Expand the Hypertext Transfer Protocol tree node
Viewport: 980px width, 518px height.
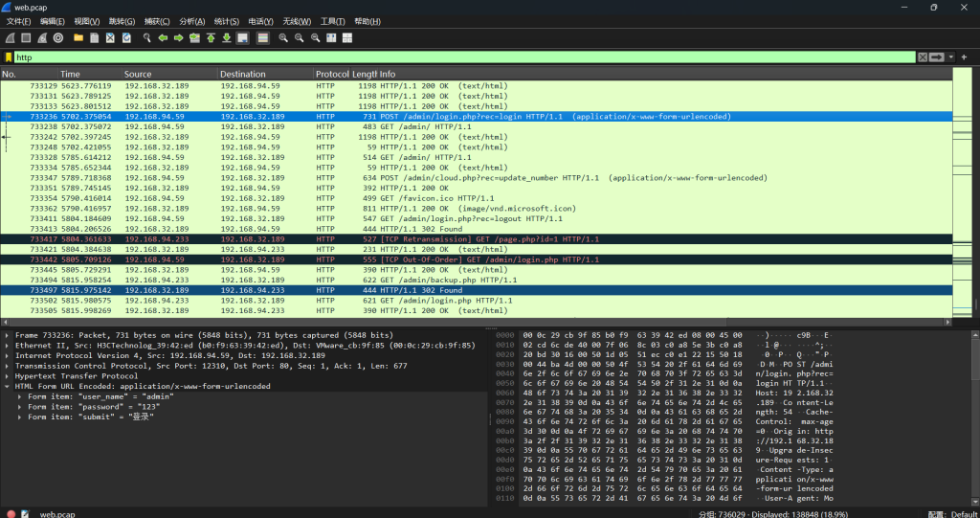(9, 376)
